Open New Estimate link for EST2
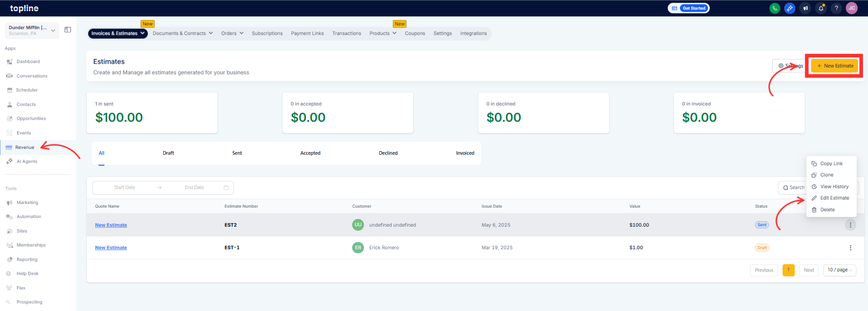868x311 pixels. [x=111, y=225]
